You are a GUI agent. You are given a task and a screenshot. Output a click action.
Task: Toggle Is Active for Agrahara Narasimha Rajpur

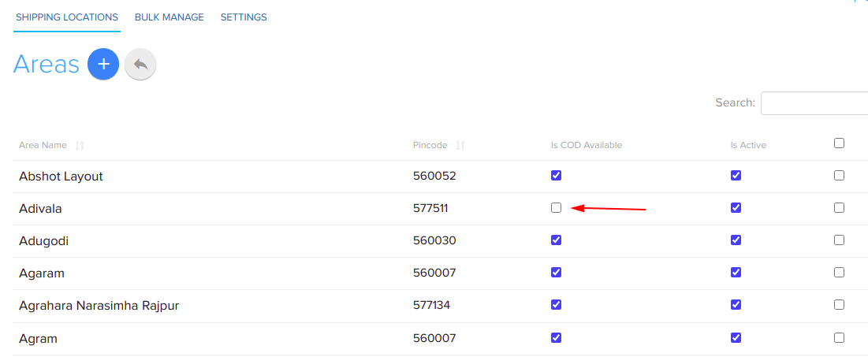point(736,304)
